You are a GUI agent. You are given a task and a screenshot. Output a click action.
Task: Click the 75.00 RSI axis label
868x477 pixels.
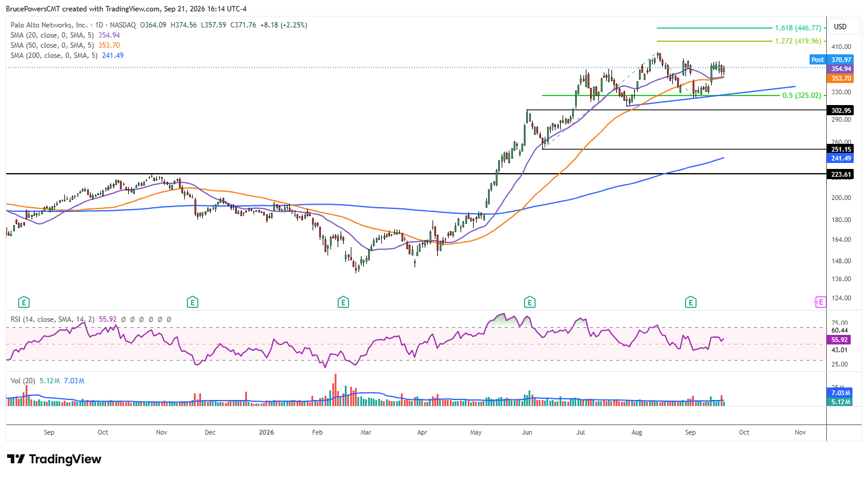coord(840,322)
